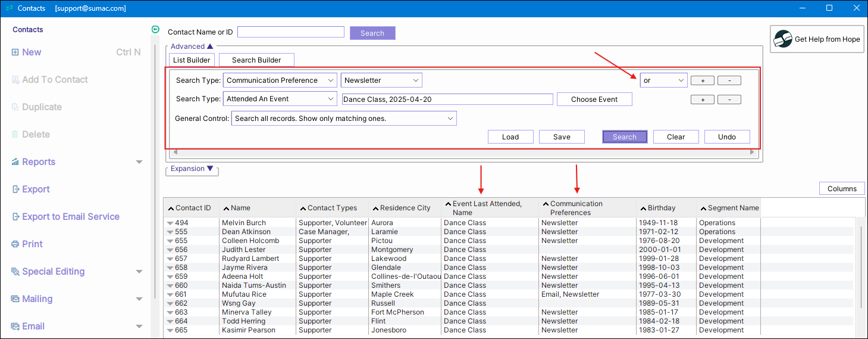Click the New contact plus icon

pyautogui.click(x=15, y=52)
